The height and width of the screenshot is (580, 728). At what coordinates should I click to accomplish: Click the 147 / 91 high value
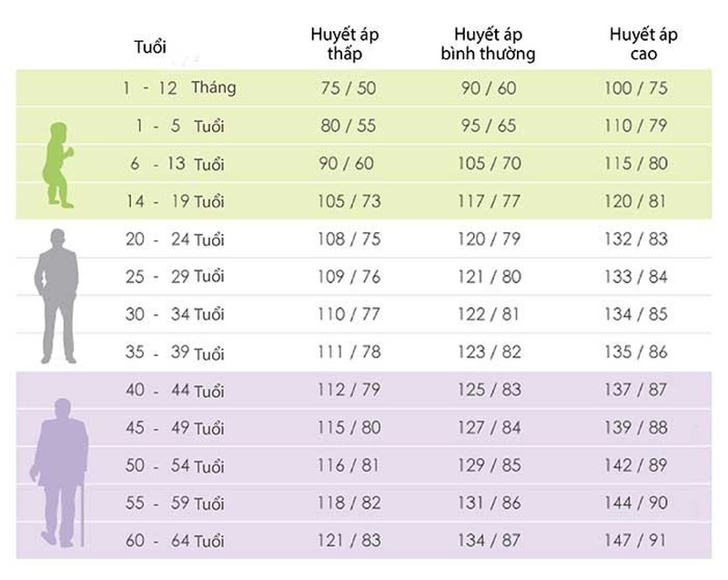click(635, 541)
